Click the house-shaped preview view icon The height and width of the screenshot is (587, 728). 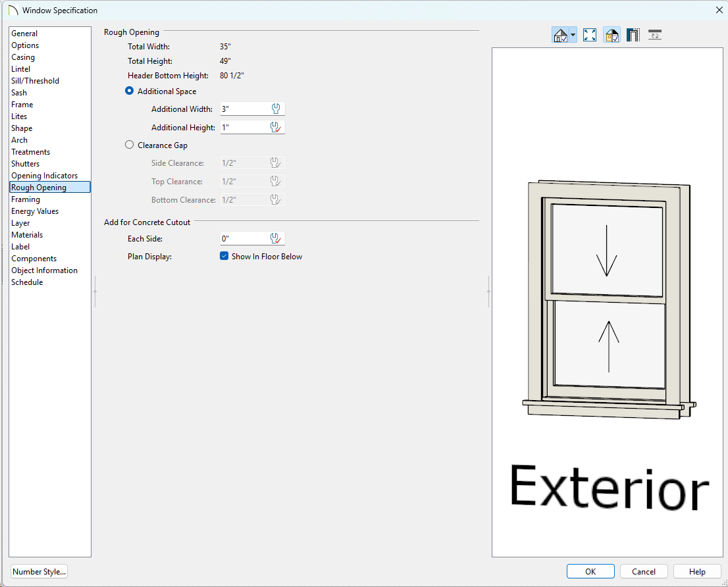coord(560,36)
